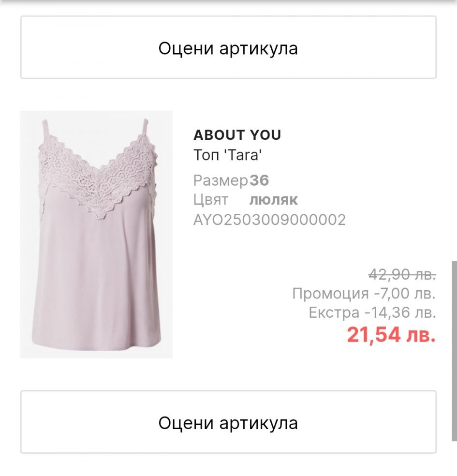Image resolution: width=457 pixels, height=476 pixels.
Task: Click the red final price 21,54 лв.
Action: pos(391,334)
